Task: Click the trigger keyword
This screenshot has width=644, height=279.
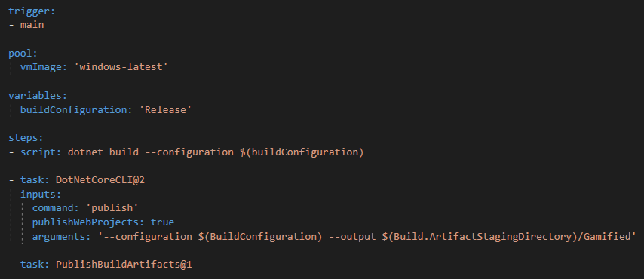Action: pyautogui.click(x=32, y=11)
